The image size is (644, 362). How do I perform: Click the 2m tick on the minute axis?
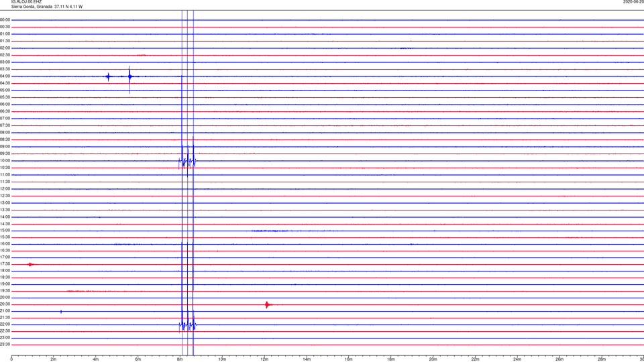pyautogui.click(x=54, y=359)
